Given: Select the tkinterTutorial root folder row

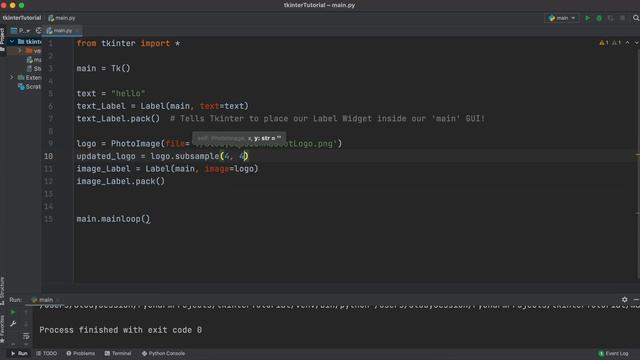Looking at the screenshot, I should pos(25,41).
